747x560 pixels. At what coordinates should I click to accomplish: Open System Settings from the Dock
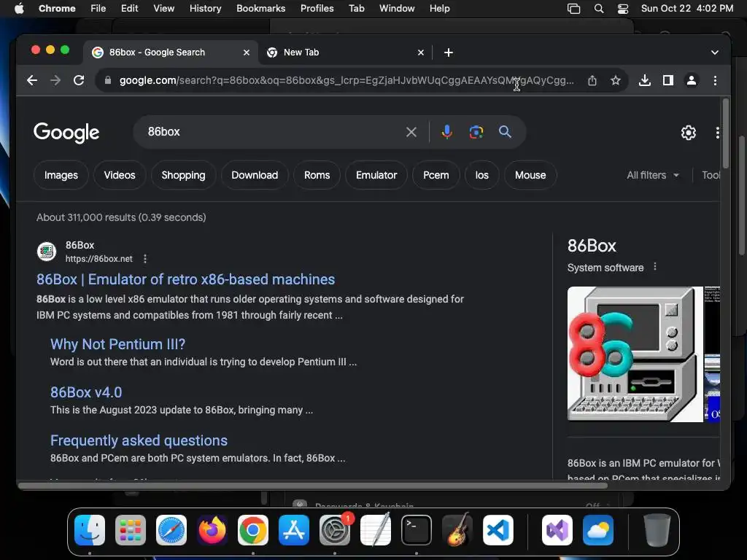pos(335,530)
